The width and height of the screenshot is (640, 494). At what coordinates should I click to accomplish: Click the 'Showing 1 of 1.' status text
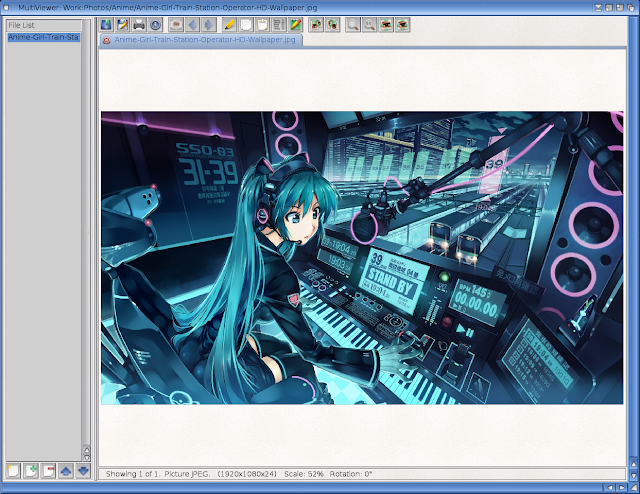coord(133,474)
